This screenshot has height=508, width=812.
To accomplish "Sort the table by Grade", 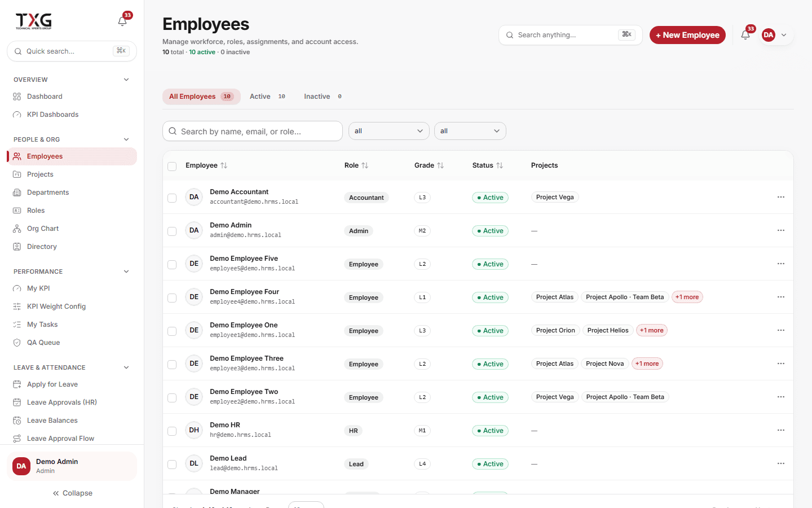I will [x=429, y=165].
